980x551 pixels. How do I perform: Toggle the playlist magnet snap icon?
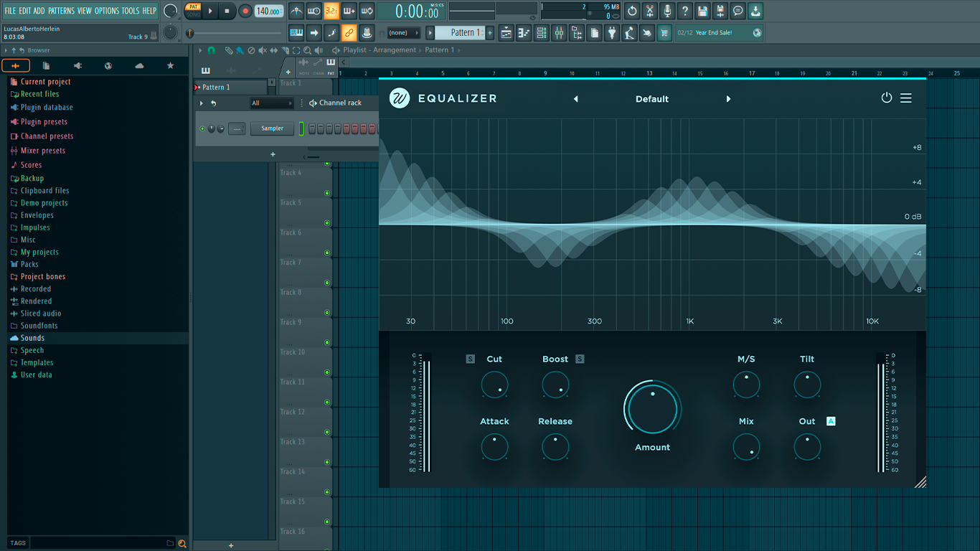[211, 50]
